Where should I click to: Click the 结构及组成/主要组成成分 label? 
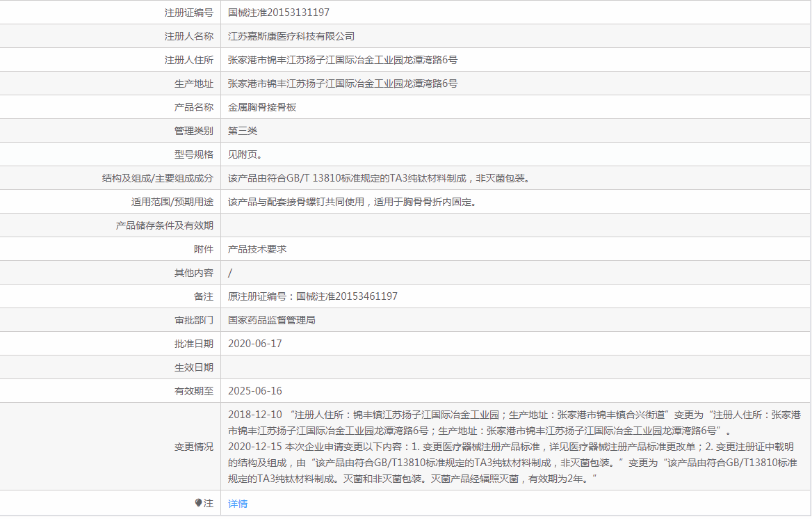coord(157,178)
